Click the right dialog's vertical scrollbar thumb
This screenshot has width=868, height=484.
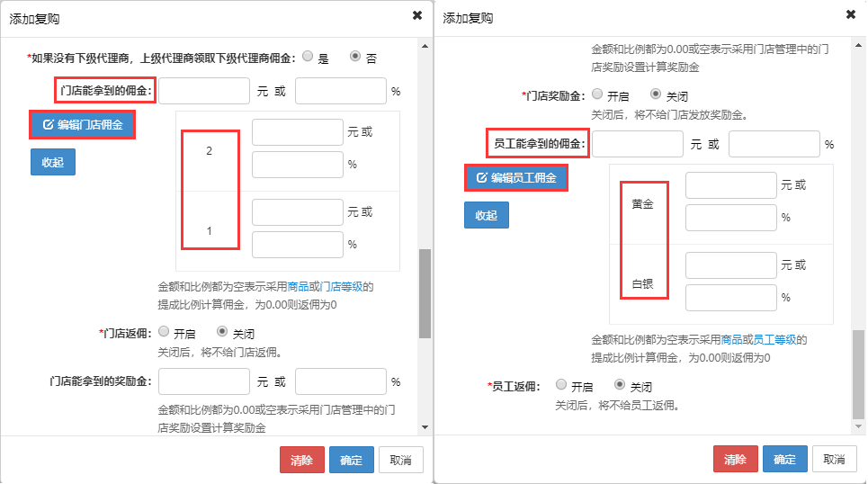(x=859, y=369)
